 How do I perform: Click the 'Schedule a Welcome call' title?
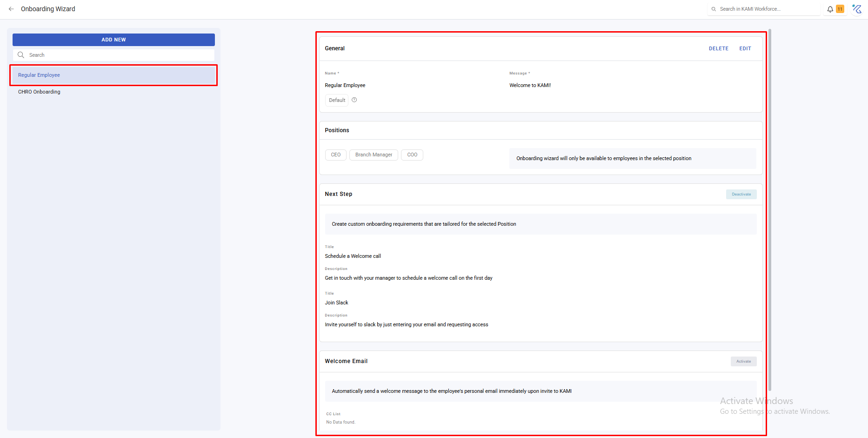click(353, 256)
